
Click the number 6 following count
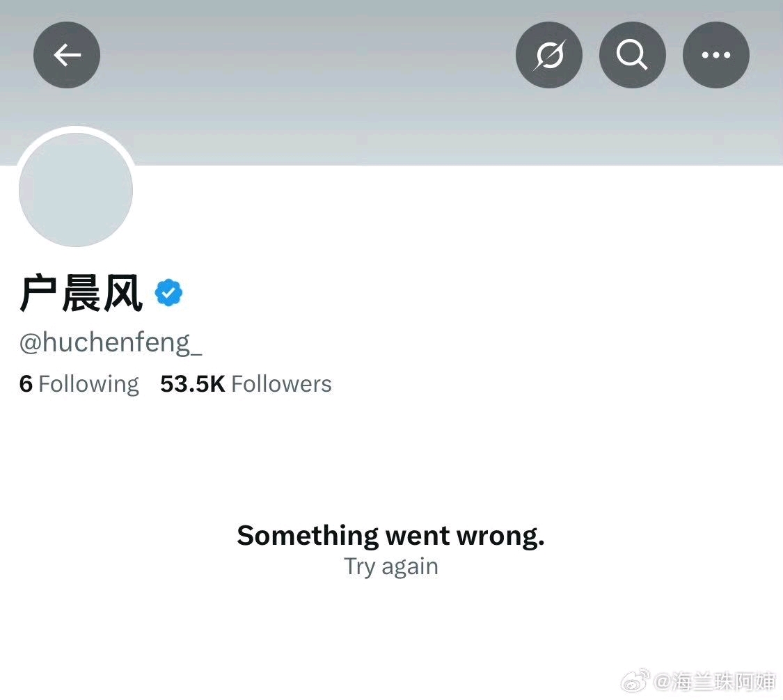tap(26, 384)
